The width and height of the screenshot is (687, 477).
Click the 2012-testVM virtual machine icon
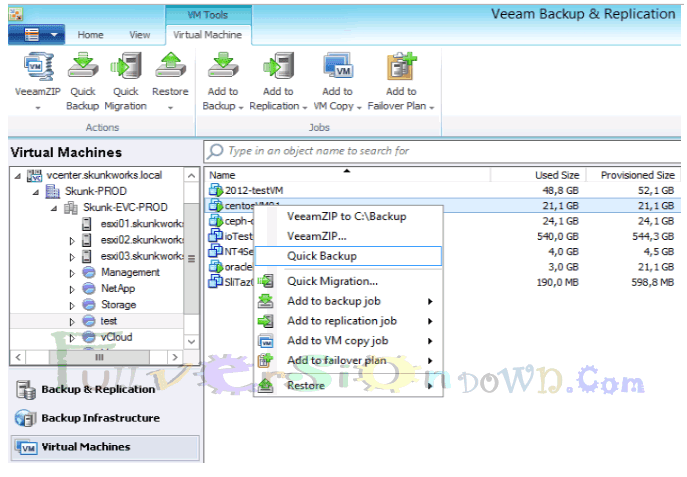(x=216, y=190)
